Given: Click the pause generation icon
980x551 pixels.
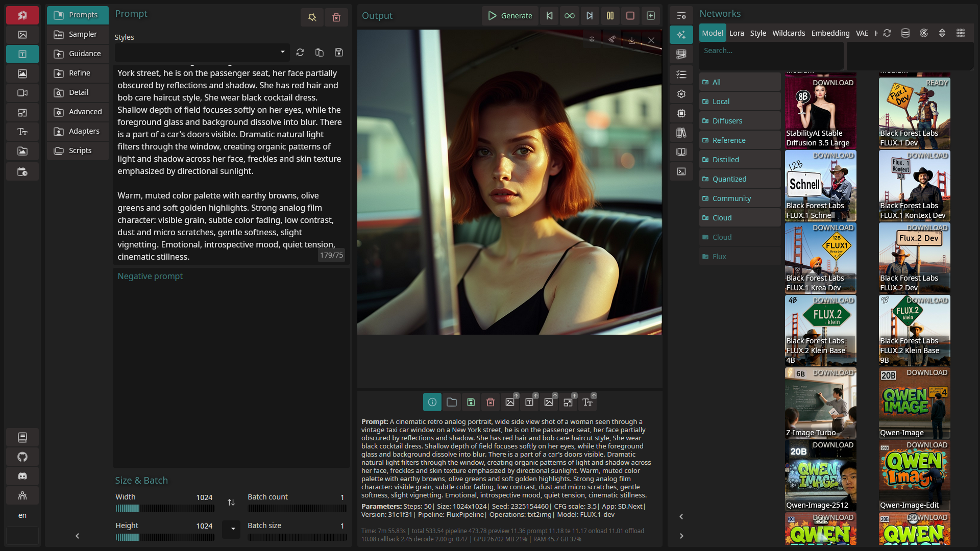Looking at the screenshot, I should 610,15.
